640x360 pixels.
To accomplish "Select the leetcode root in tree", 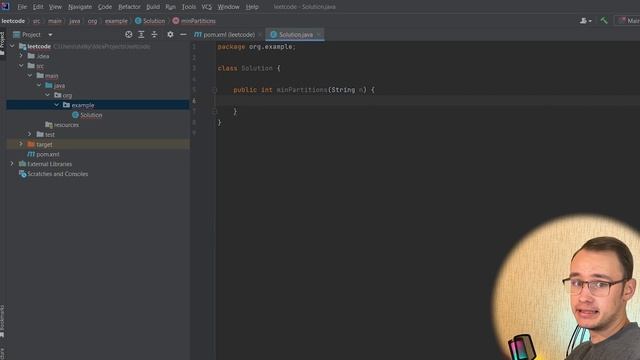I will click(39, 46).
